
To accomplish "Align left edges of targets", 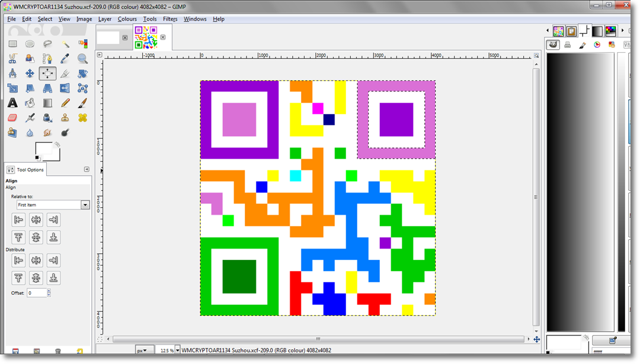I will pyautogui.click(x=18, y=220).
